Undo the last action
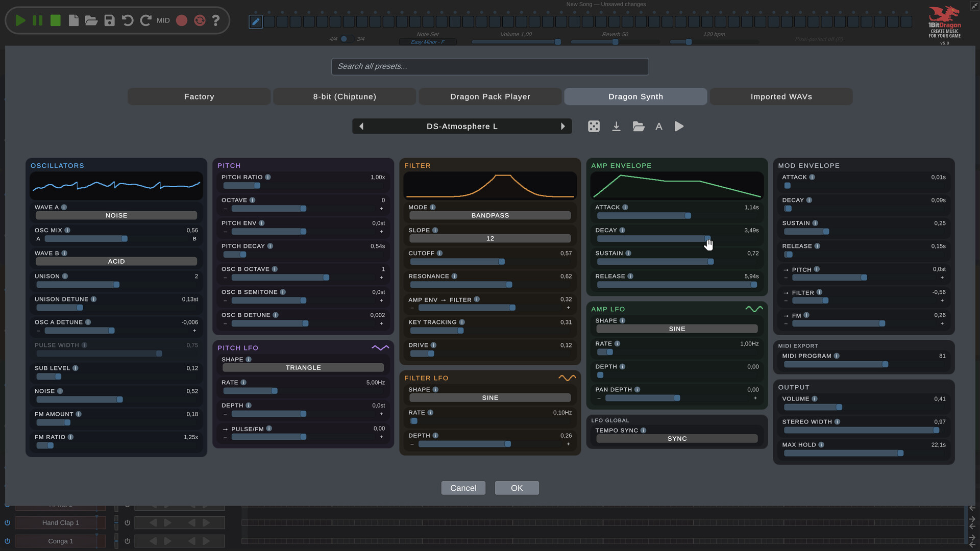The width and height of the screenshot is (980, 551). 128,20
